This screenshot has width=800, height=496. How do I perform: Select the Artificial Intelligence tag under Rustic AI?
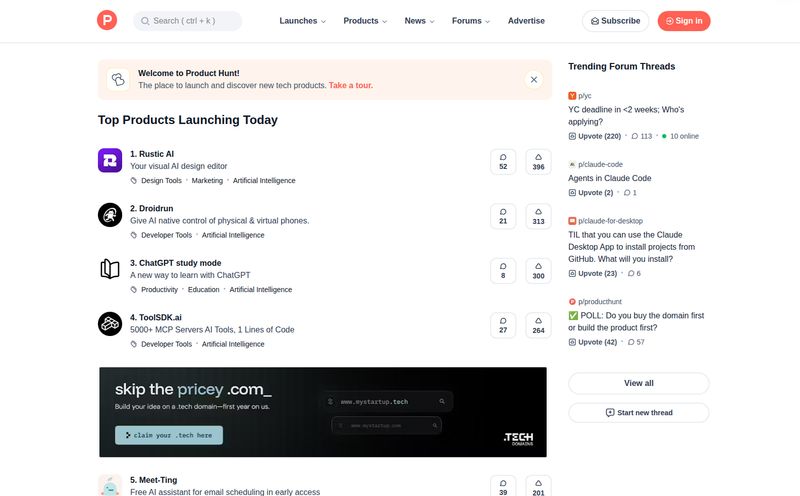(264, 181)
